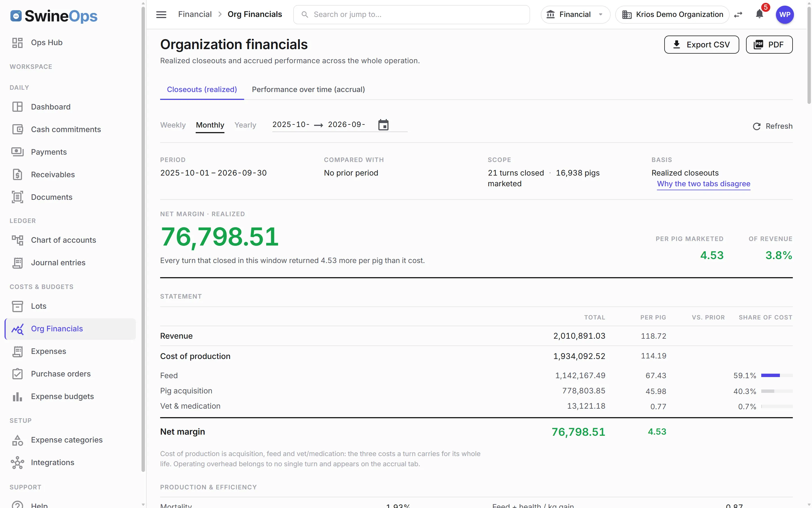Open Purchase orders
The image size is (812, 508).
[70, 374]
